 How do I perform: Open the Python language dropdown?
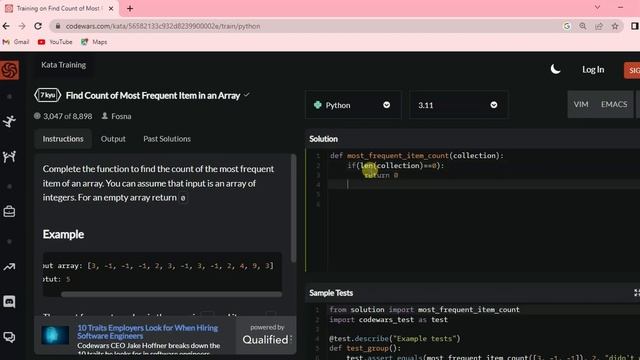tap(353, 105)
